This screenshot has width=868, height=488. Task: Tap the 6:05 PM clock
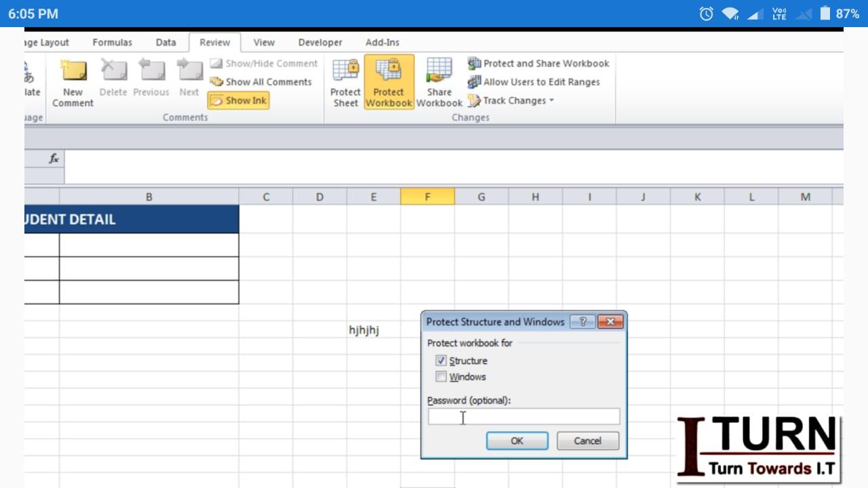point(33,14)
